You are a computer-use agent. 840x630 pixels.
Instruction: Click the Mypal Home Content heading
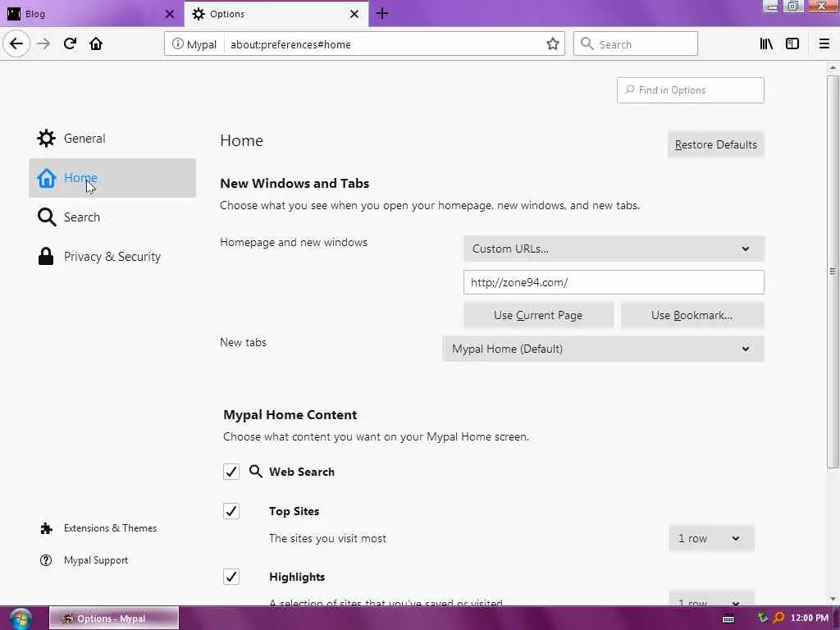point(290,414)
